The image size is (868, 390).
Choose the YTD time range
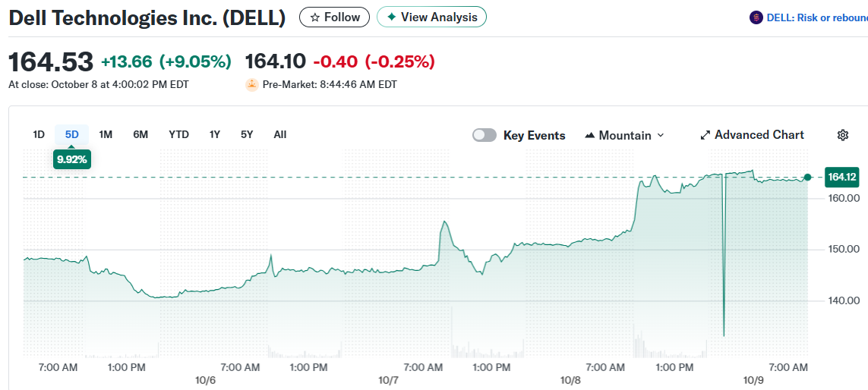(178, 134)
